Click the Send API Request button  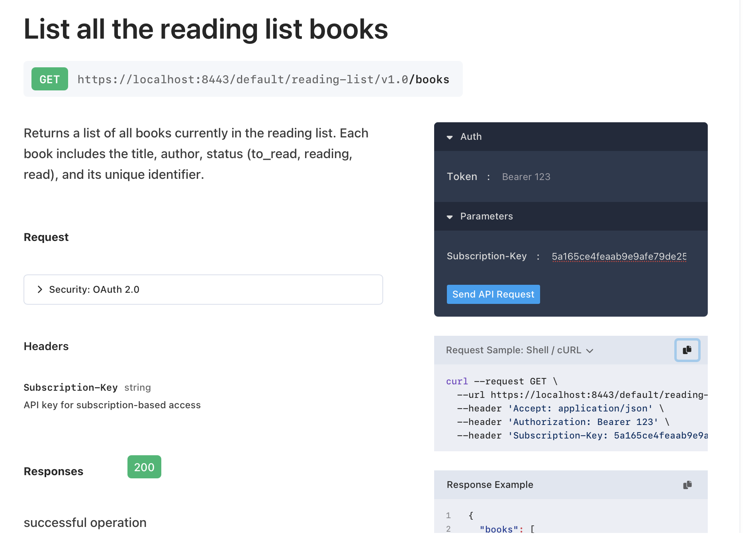tap(493, 294)
